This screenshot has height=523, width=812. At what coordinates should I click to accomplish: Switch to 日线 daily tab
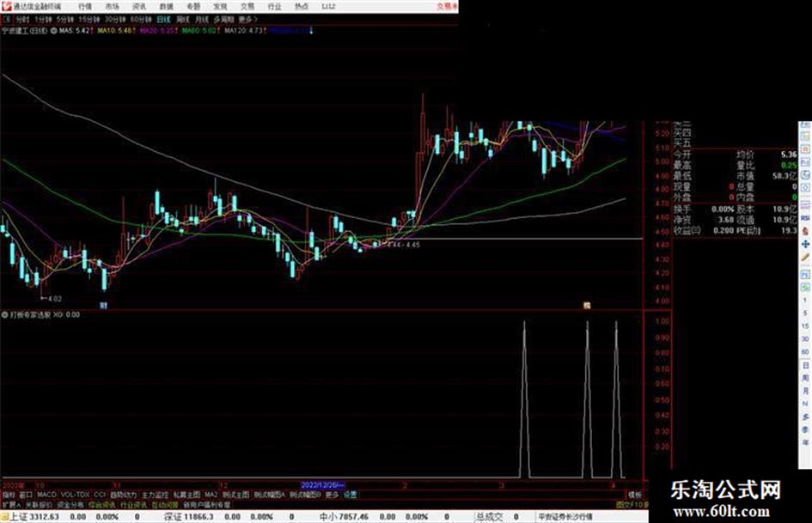[x=163, y=20]
